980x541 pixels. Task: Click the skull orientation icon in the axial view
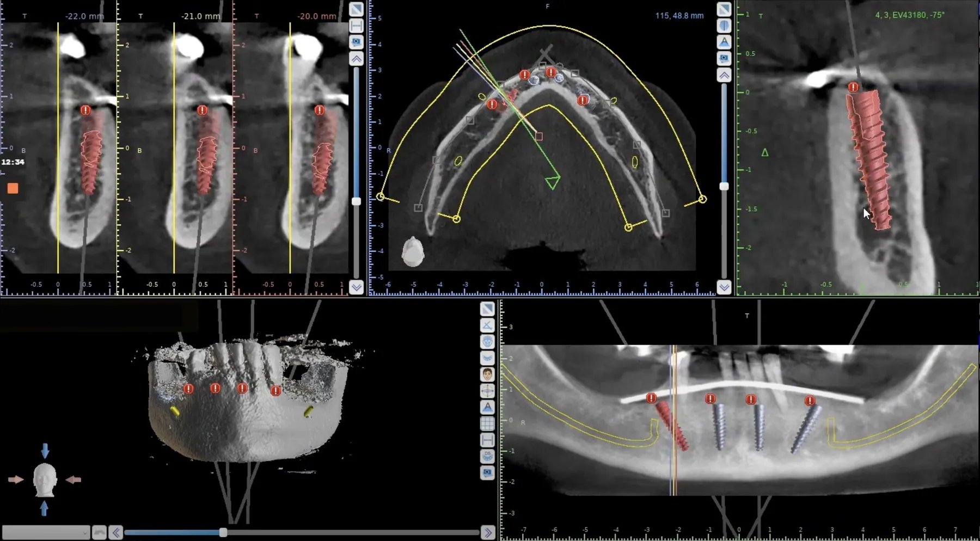coord(413,251)
